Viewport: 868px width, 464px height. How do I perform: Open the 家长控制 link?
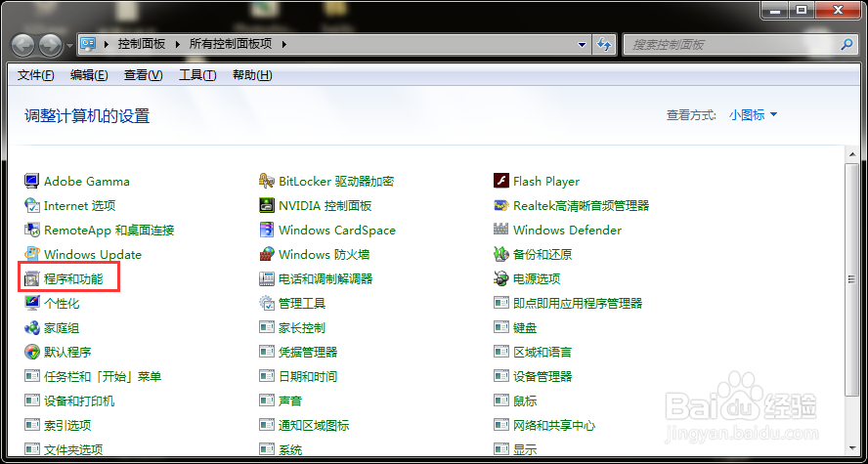302,327
